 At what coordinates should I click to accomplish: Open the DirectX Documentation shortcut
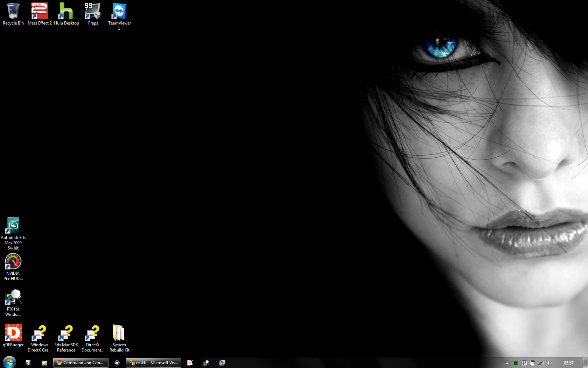pos(93,333)
